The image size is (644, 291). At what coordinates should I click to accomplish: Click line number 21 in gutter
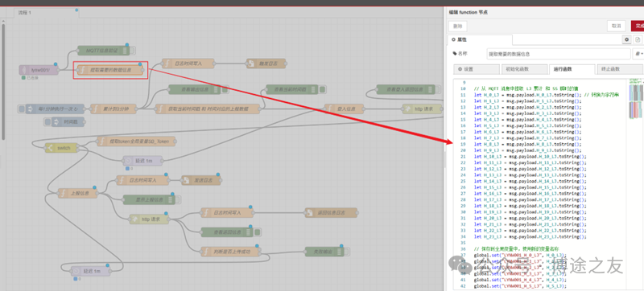tap(464, 156)
